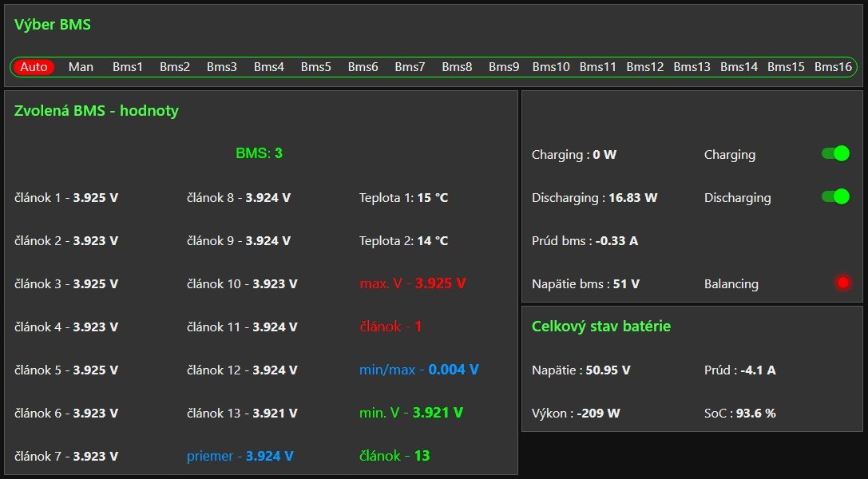Switch to Man selection mode
The width and height of the screenshot is (868, 479).
pyautogui.click(x=81, y=67)
